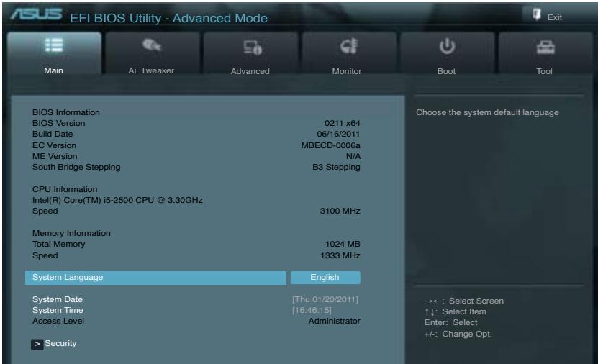Viewport: 598px width, 364px height.
Task: Click the 1024 MB memory value
Action: point(343,244)
